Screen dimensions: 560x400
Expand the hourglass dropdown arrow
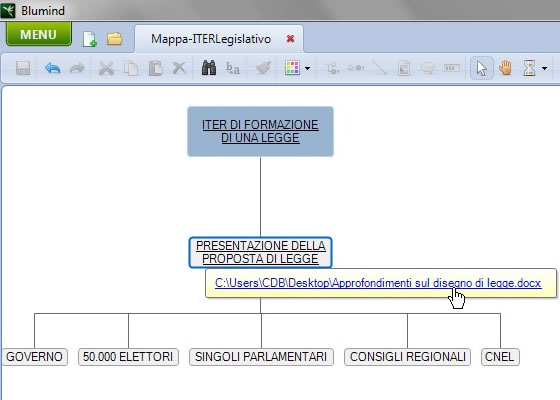click(x=544, y=68)
